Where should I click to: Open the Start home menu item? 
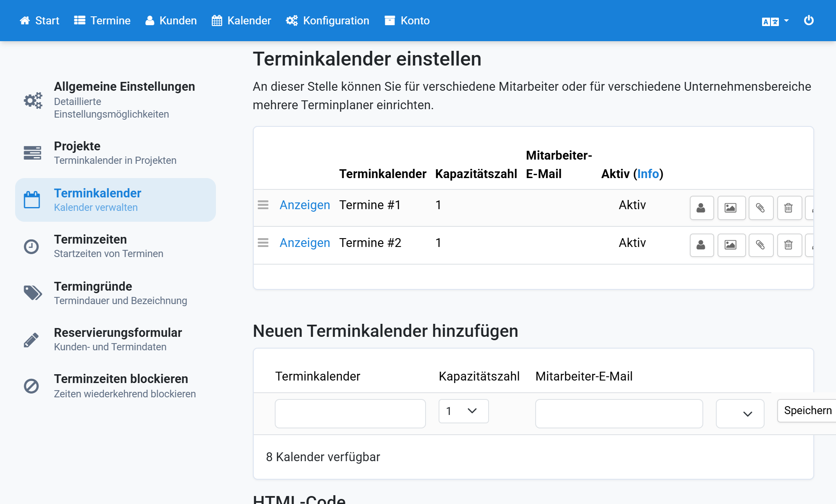[39, 21]
